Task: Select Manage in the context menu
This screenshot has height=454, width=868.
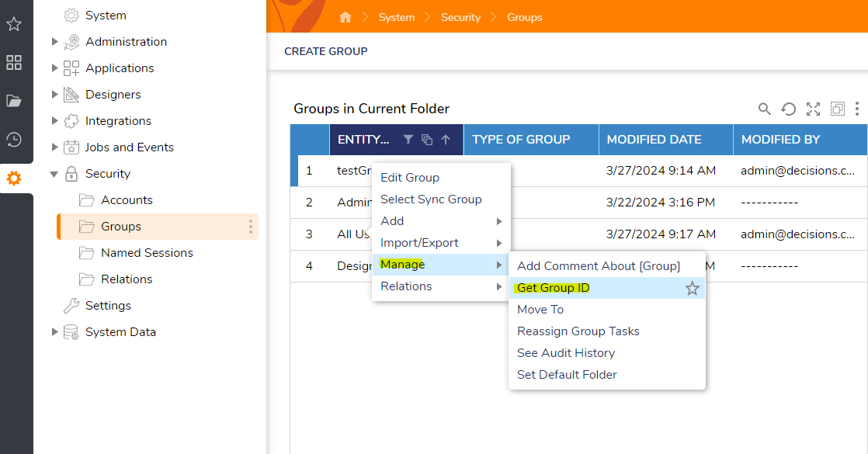Action: (x=441, y=265)
